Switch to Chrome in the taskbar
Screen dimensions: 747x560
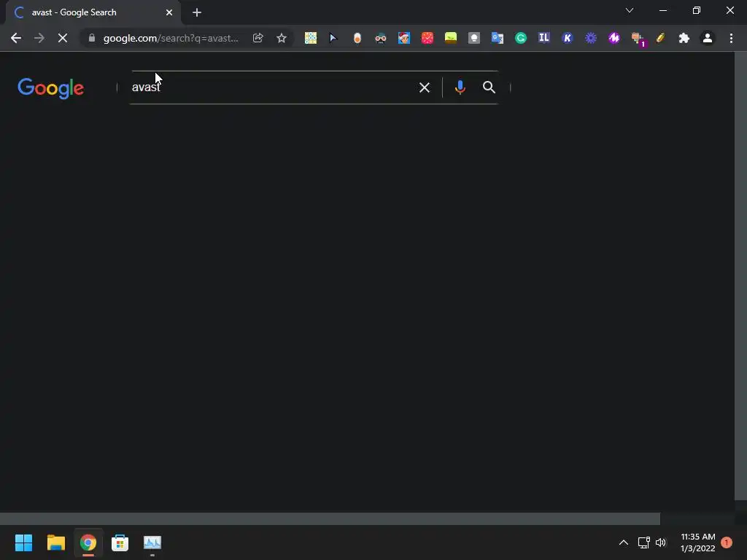point(88,542)
